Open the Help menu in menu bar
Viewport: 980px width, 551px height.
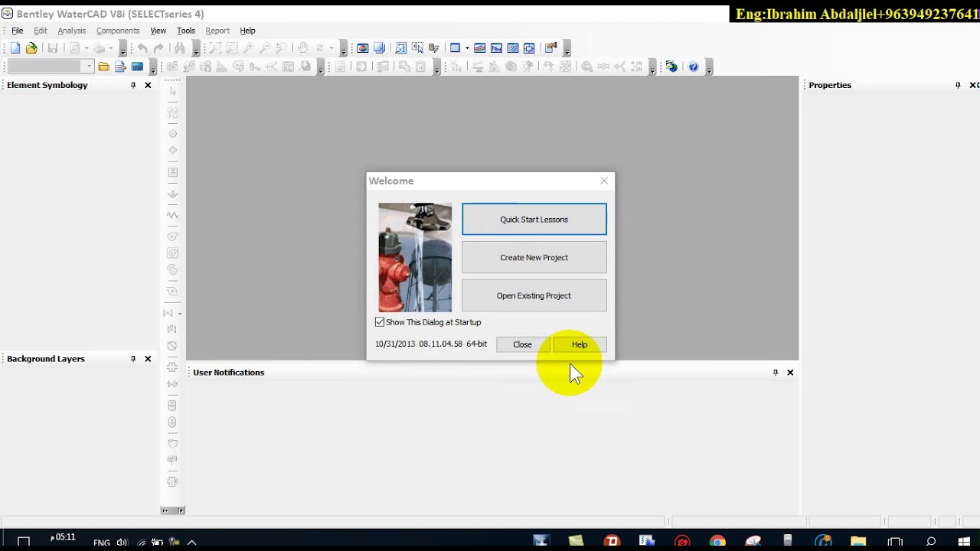coord(247,31)
